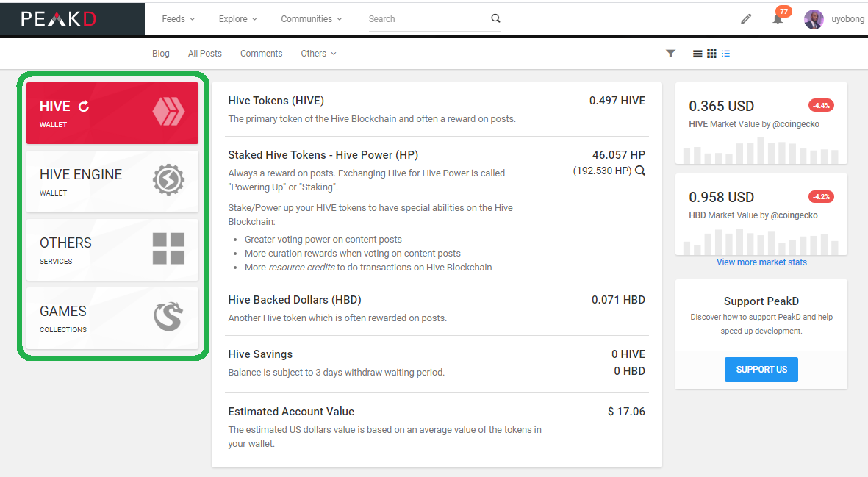The width and height of the screenshot is (868, 477).
Task: Click the $ 17.06 estimated value
Action: pos(627,412)
